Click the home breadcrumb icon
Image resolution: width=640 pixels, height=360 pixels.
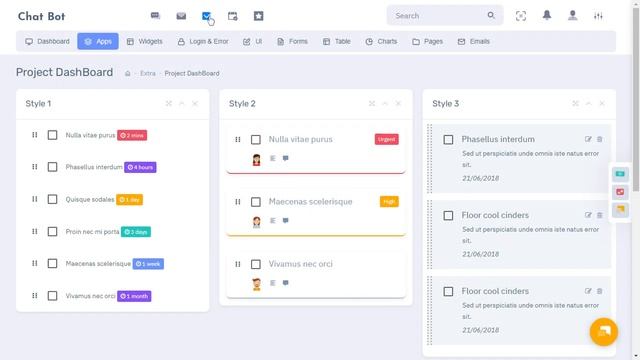128,73
